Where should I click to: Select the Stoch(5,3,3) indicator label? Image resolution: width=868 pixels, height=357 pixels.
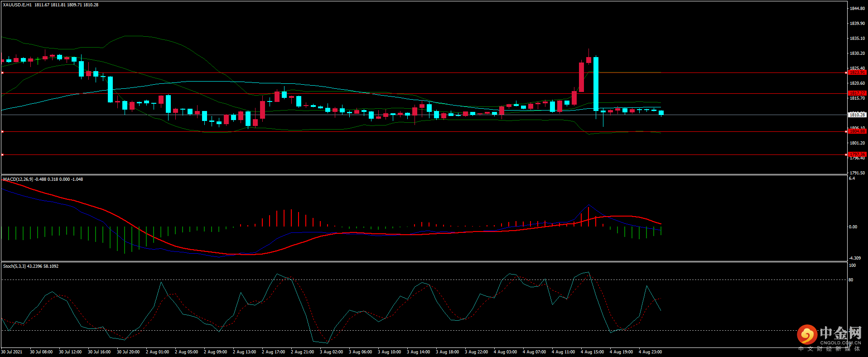point(14,266)
